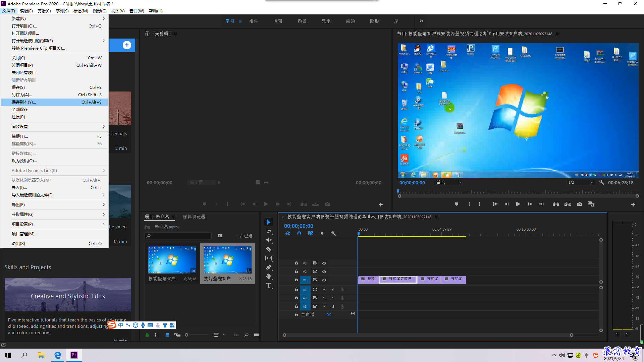Screen dimensions: 644x362
Task: Create new bin in project panel
Action: click(256, 335)
